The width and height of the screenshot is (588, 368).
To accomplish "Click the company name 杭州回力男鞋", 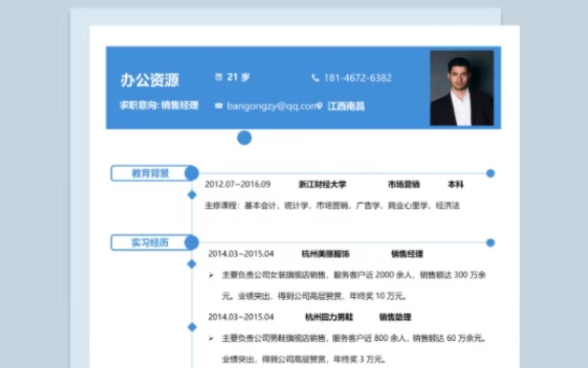I will tap(329, 317).
